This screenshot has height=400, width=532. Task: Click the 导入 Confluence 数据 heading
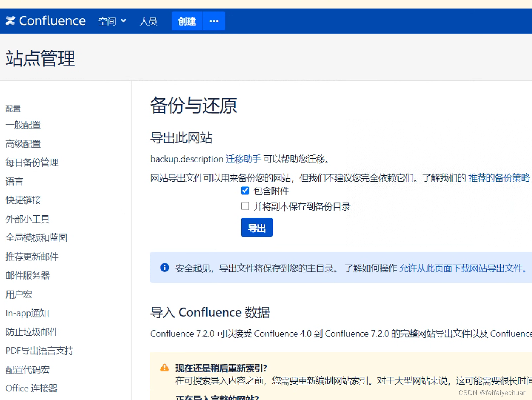[210, 312]
